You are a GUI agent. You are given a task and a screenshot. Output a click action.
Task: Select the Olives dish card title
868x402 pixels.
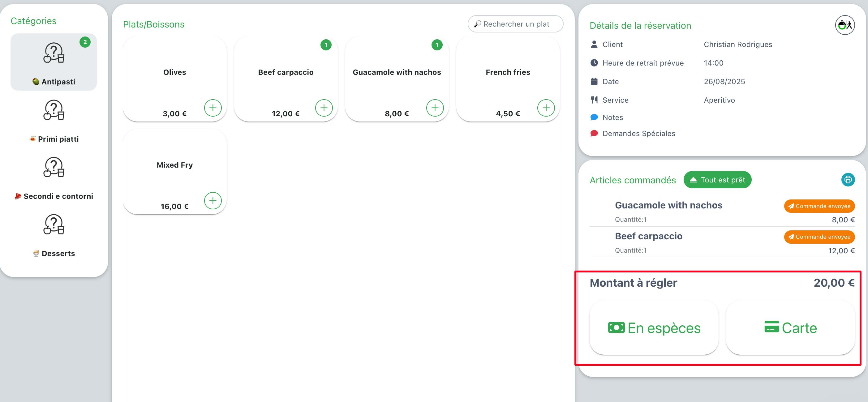pos(174,72)
